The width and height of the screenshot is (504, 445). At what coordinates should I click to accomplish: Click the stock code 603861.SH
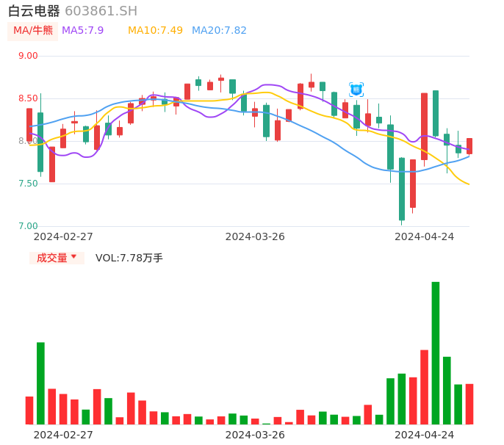[101, 11]
